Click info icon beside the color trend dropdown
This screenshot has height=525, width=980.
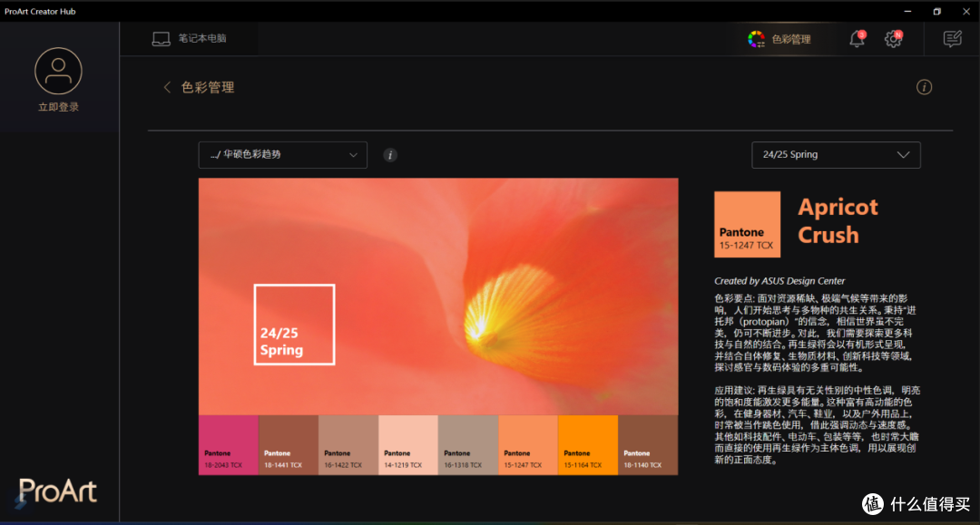390,155
